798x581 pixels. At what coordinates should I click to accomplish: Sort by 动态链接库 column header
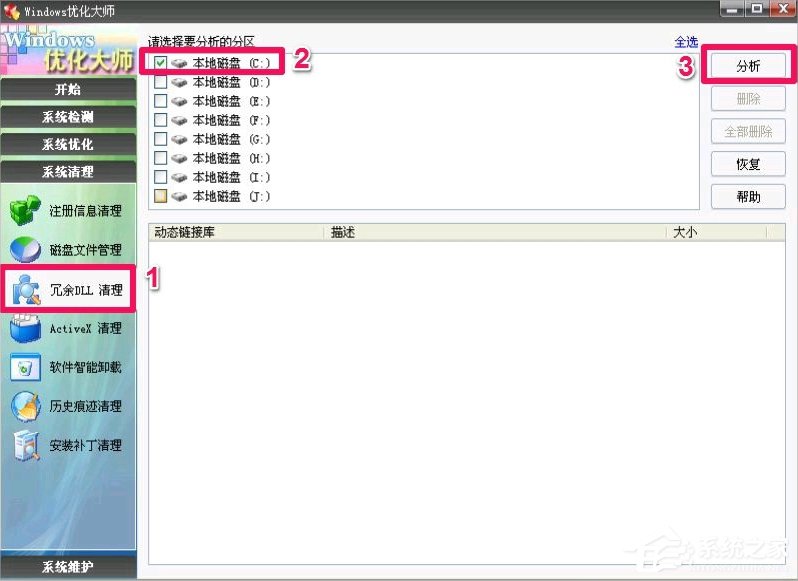point(236,233)
